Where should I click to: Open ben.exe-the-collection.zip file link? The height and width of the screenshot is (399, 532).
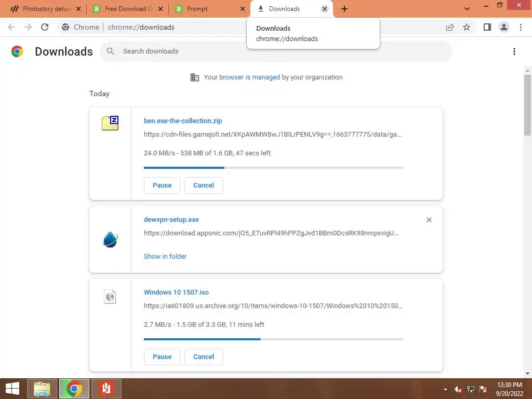[183, 121]
